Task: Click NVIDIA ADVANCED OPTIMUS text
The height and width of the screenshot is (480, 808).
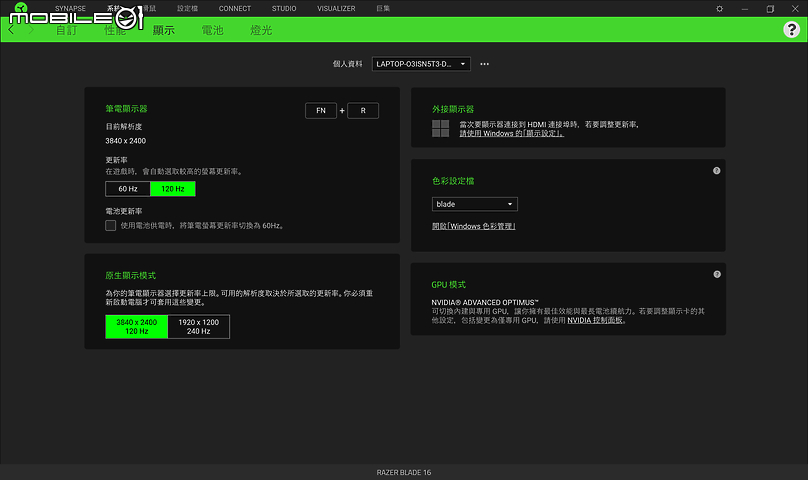Action: (485, 303)
